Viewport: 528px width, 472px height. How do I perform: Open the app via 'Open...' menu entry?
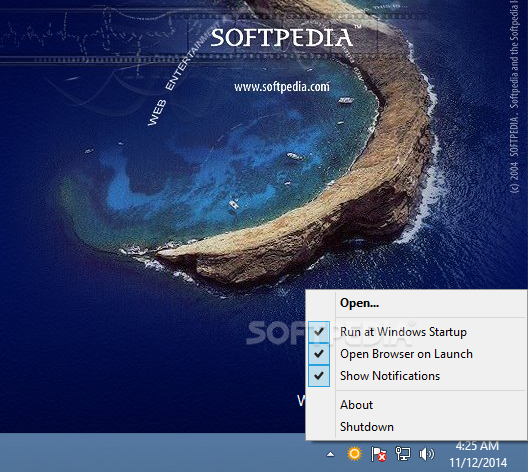pyautogui.click(x=416, y=303)
